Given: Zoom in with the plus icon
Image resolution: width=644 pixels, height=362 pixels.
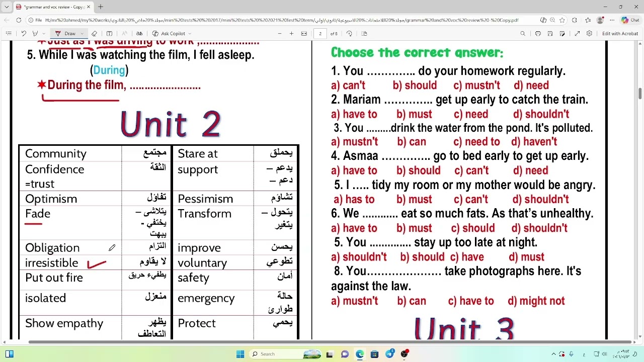Looking at the screenshot, I should [x=291, y=34].
